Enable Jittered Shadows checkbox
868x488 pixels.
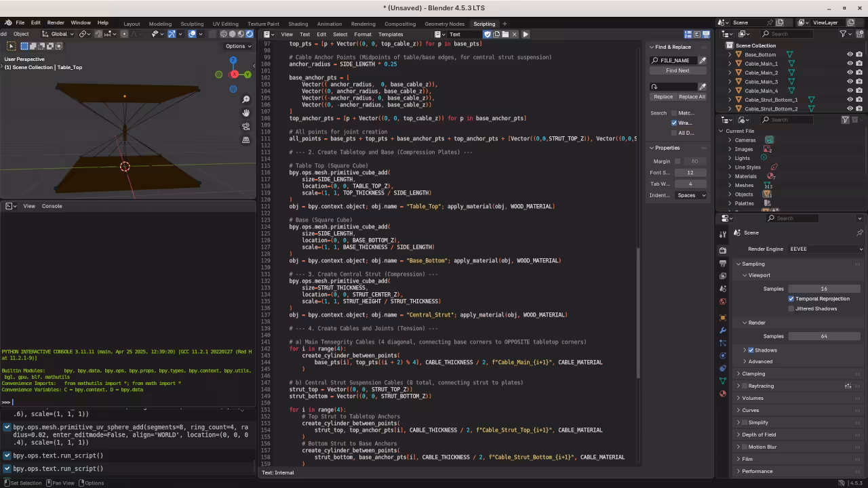coord(791,309)
